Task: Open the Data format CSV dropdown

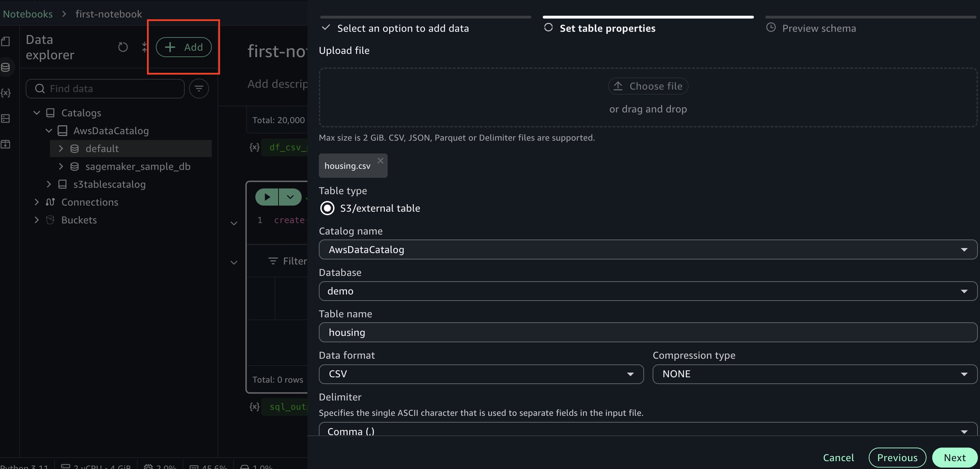Action: pyautogui.click(x=481, y=374)
